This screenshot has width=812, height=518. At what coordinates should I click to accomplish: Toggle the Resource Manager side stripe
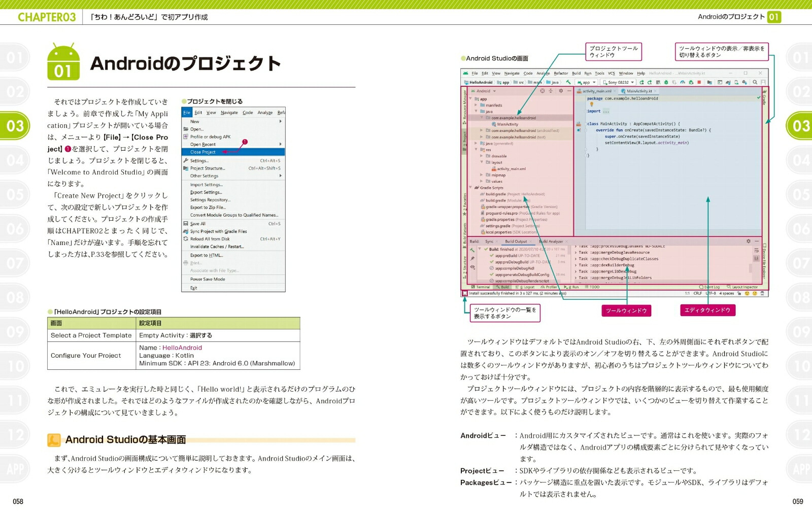tap(464, 107)
